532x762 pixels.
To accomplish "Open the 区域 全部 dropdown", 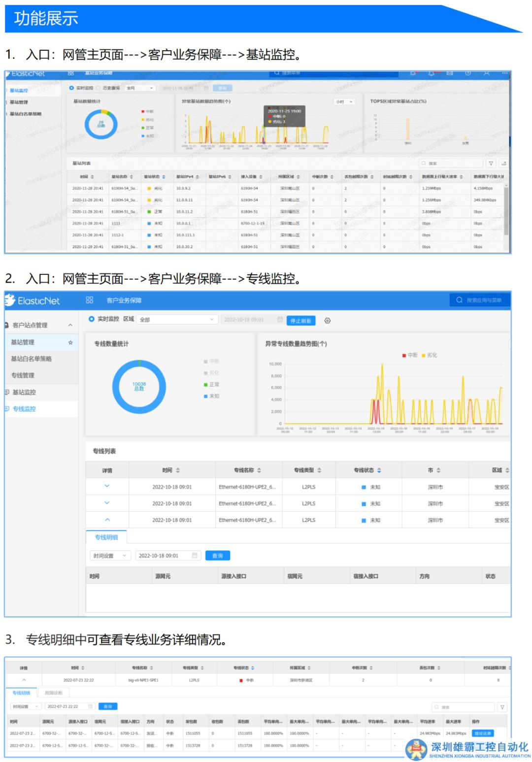I will pos(177,320).
